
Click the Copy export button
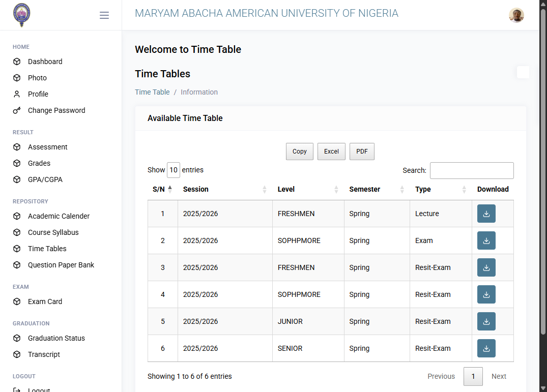300,152
